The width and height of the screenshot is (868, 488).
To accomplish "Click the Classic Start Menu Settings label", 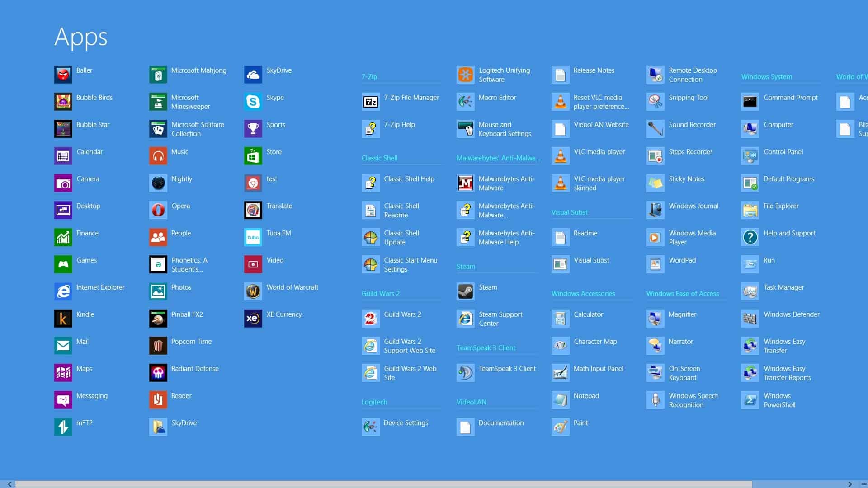I will point(410,265).
